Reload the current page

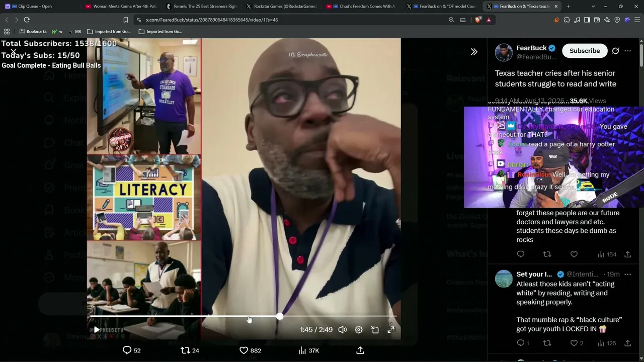[27, 20]
